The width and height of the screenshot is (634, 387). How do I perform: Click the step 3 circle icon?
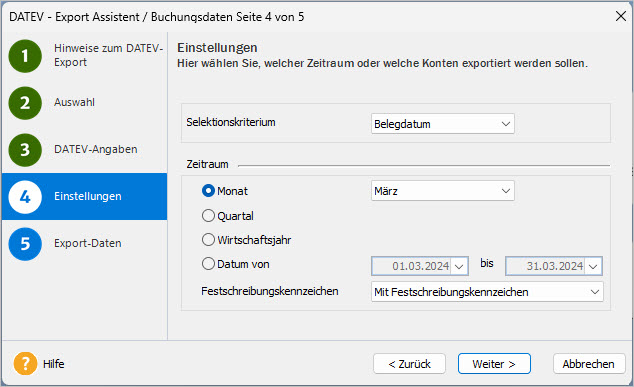(x=25, y=150)
